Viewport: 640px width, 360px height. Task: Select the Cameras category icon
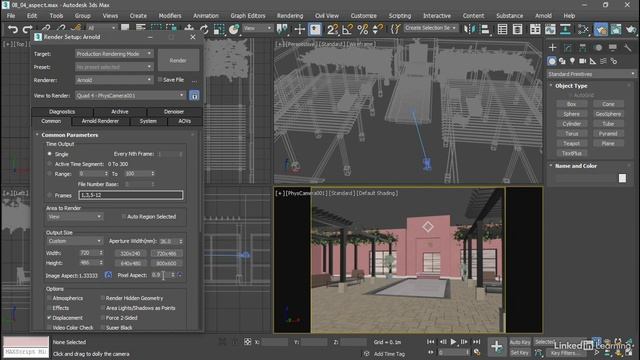click(x=583, y=61)
